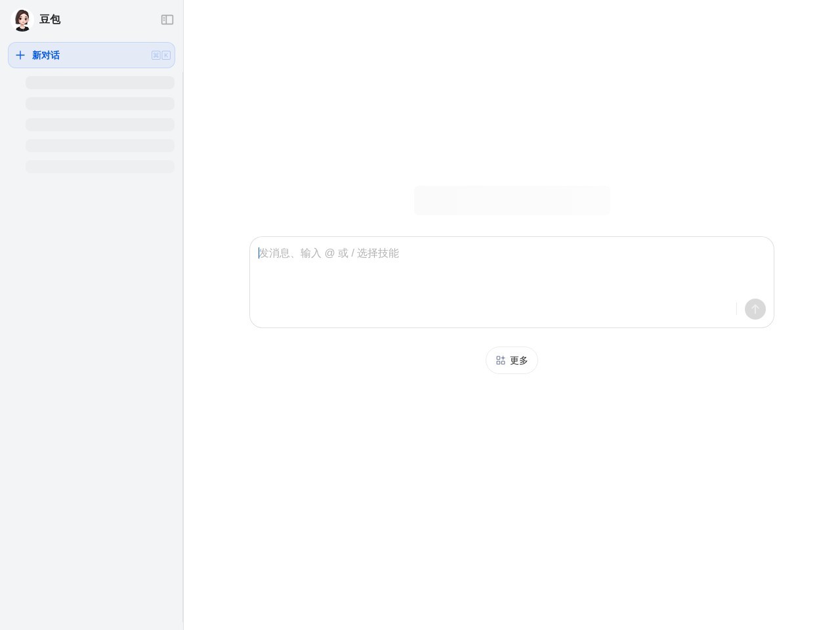Click the first loading conversation placeholder

100,83
